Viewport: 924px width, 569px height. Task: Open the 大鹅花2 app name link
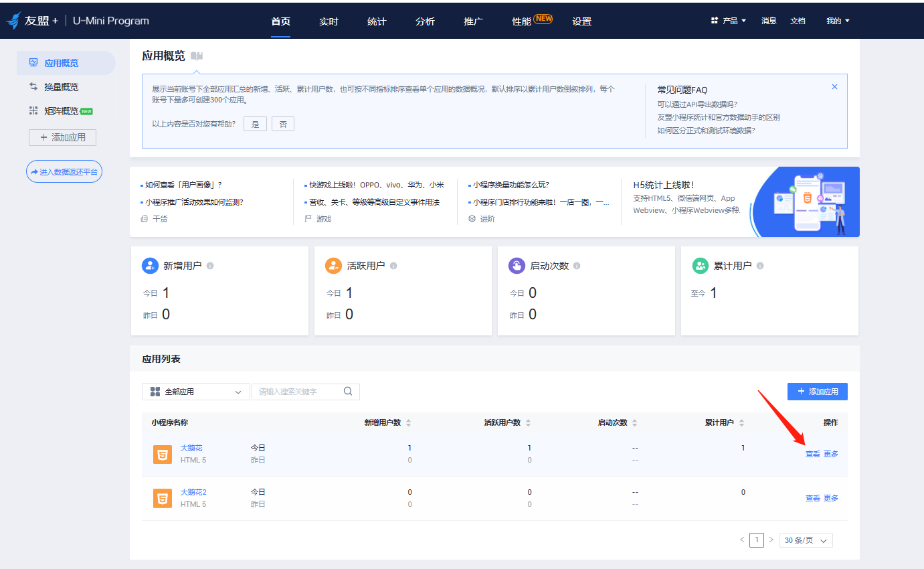tap(193, 492)
